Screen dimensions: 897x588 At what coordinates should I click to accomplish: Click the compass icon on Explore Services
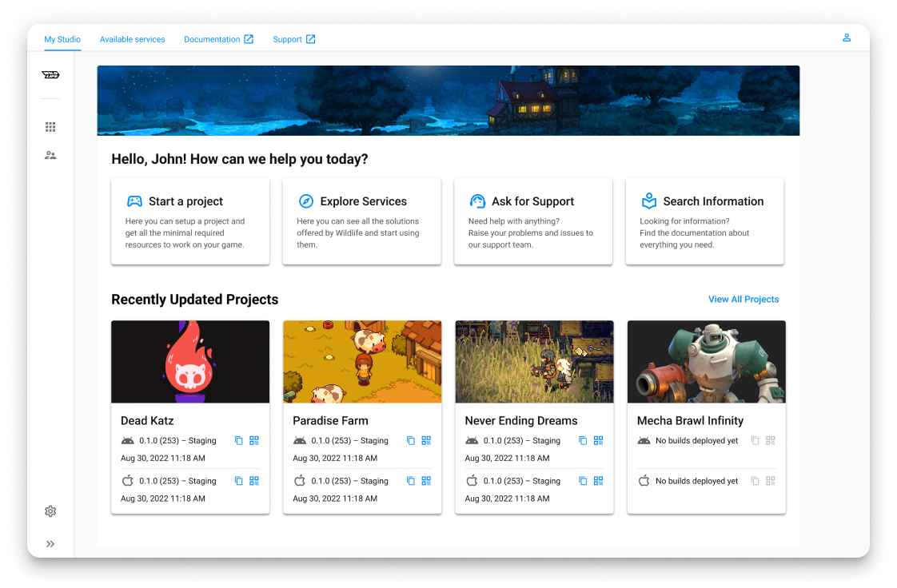pyautogui.click(x=306, y=201)
